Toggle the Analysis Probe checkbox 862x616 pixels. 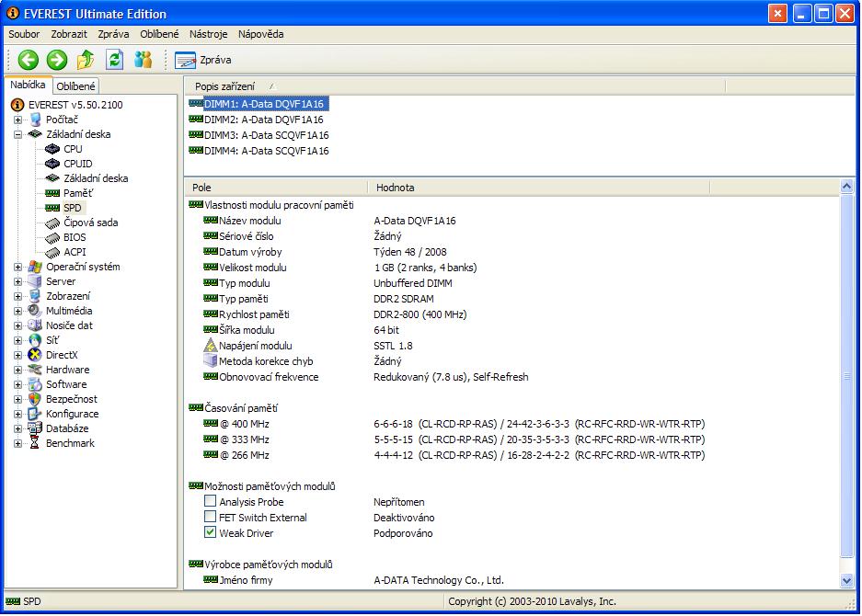pos(210,502)
